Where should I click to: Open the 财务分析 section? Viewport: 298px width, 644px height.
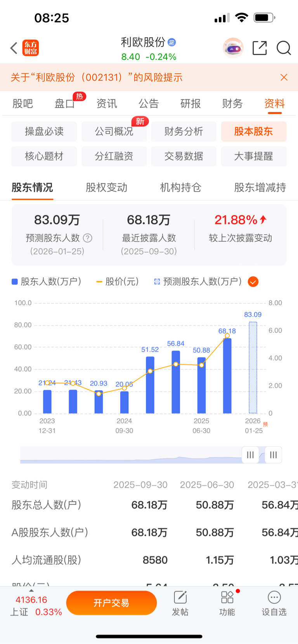coord(184,131)
